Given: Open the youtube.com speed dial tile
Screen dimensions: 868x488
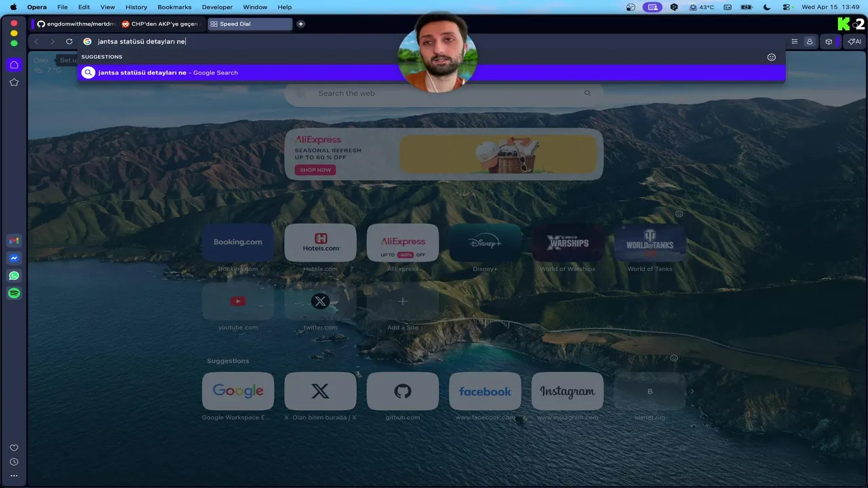Looking at the screenshot, I should pyautogui.click(x=238, y=301).
